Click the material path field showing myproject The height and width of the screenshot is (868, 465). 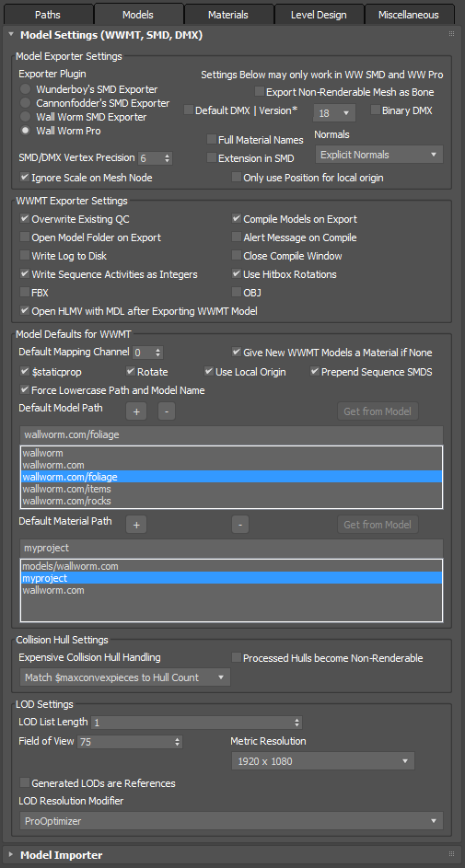point(231,548)
